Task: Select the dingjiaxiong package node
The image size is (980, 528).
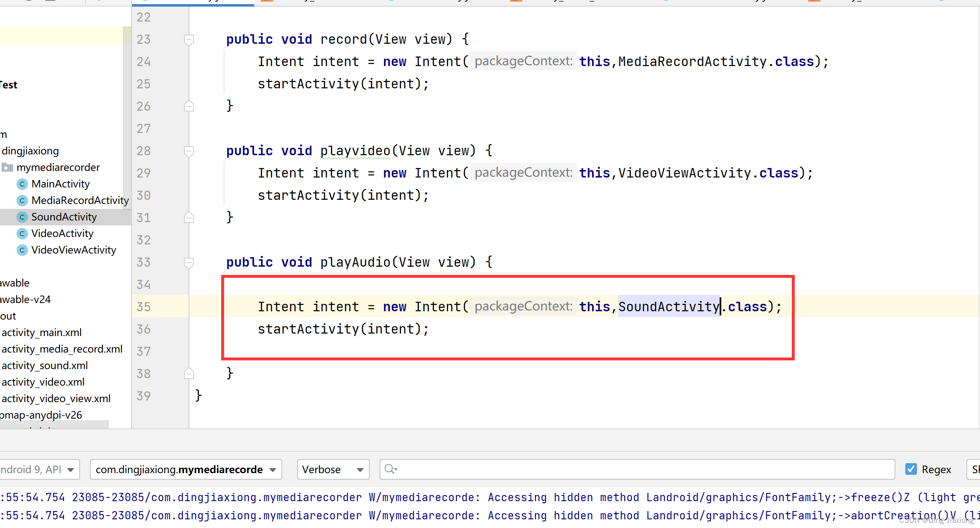Action: (30, 151)
